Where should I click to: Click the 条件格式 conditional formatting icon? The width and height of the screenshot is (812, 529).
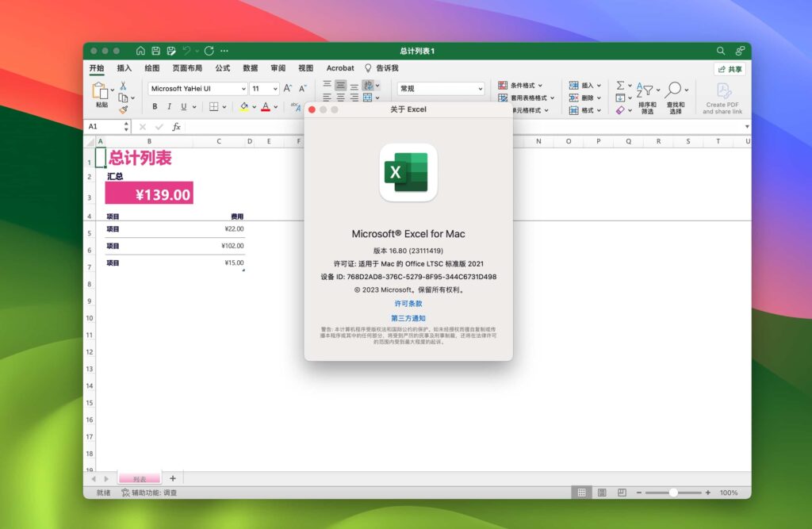click(502, 85)
